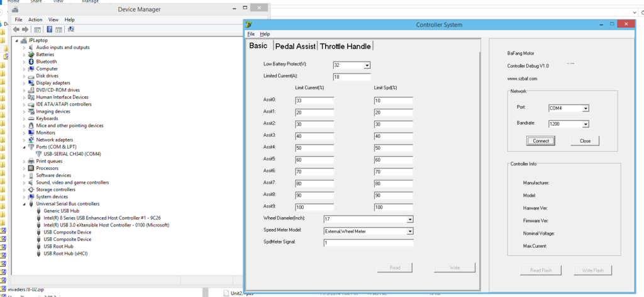Select the Keyboards category icon
The height and width of the screenshot is (297, 644).
[31, 118]
